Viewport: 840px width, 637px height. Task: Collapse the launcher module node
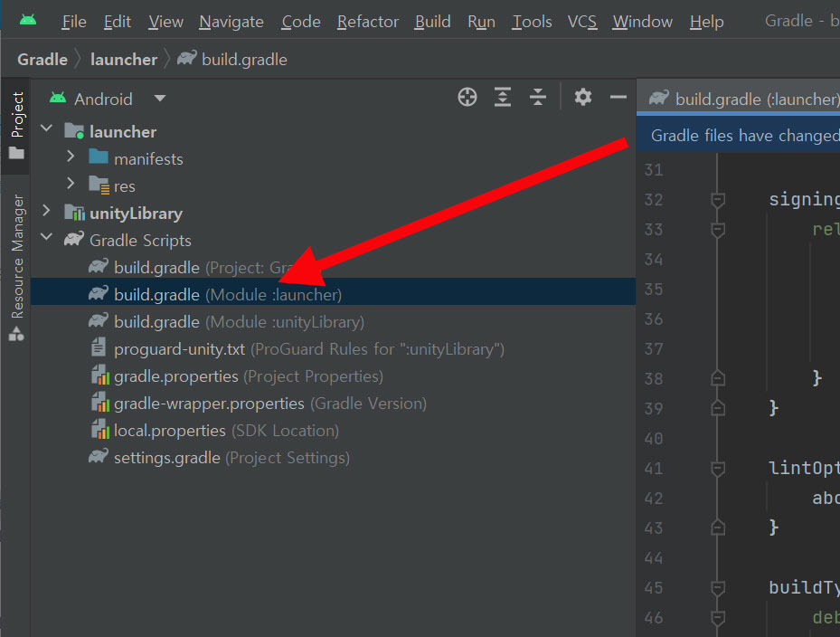[x=47, y=129]
